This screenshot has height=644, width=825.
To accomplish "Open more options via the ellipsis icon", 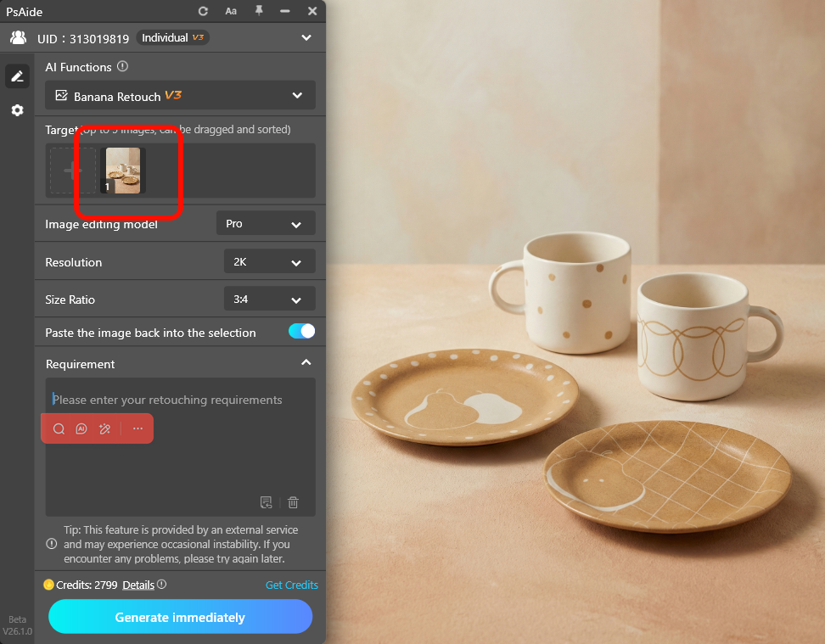I will point(137,428).
